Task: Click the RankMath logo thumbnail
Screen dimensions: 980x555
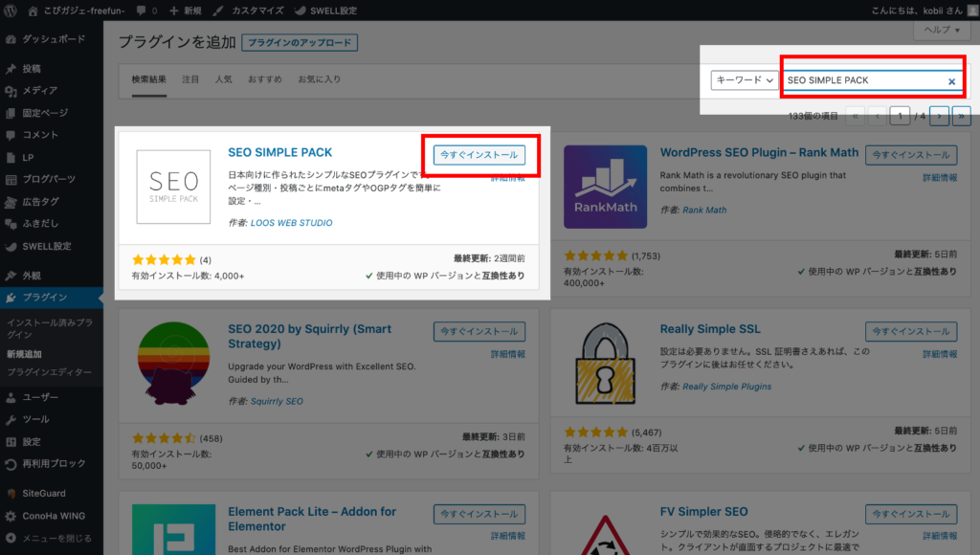Action: point(605,187)
